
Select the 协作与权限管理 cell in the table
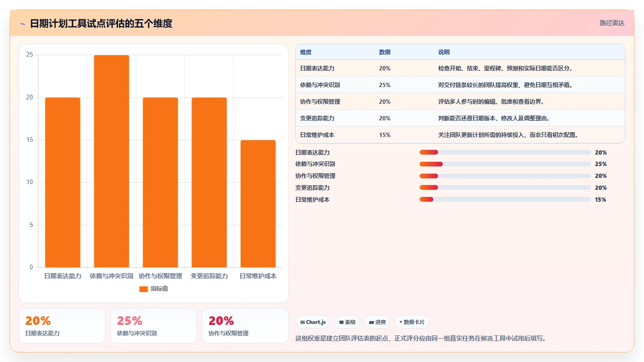335,101
